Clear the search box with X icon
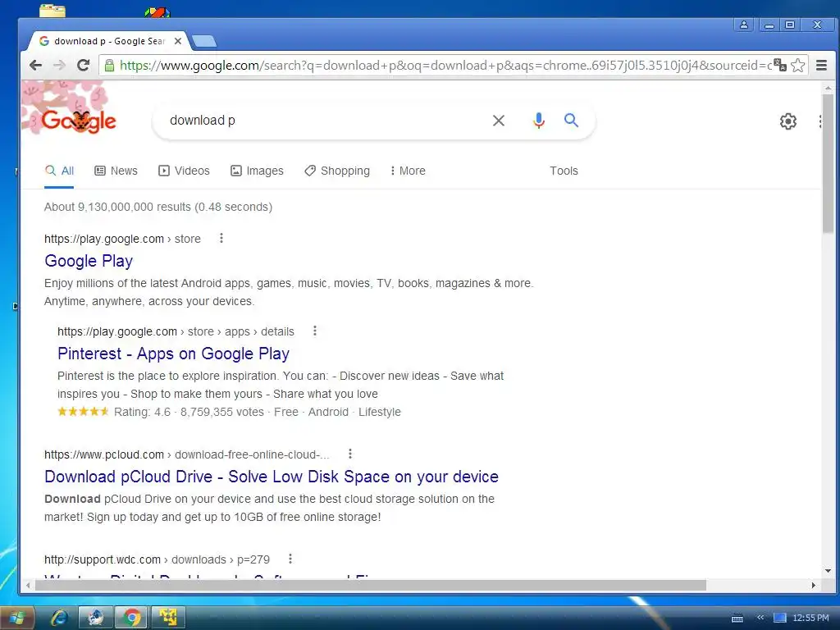The width and height of the screenshot is (840, 630). pos(498,121)
